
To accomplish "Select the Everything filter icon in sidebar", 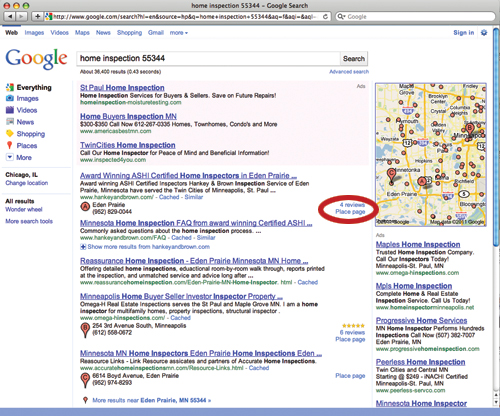I will (10, 87).
